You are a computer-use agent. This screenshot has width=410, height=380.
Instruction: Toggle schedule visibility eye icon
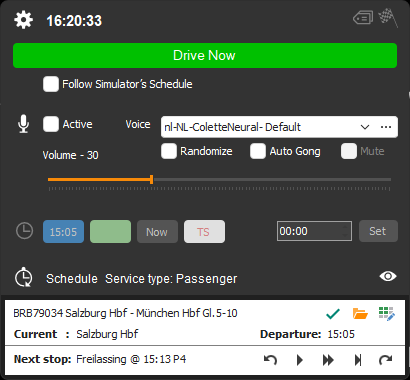coord(388,276)
